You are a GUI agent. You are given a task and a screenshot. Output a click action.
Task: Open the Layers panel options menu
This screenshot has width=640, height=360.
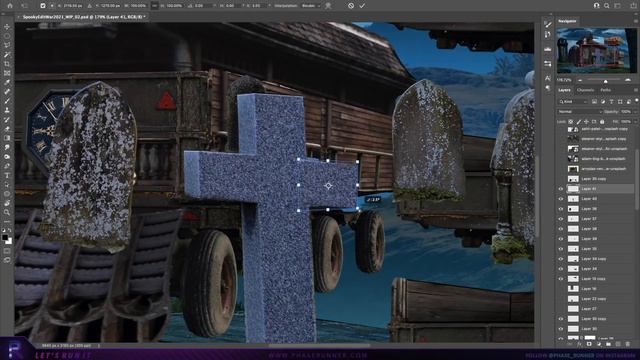coord(636,90)
